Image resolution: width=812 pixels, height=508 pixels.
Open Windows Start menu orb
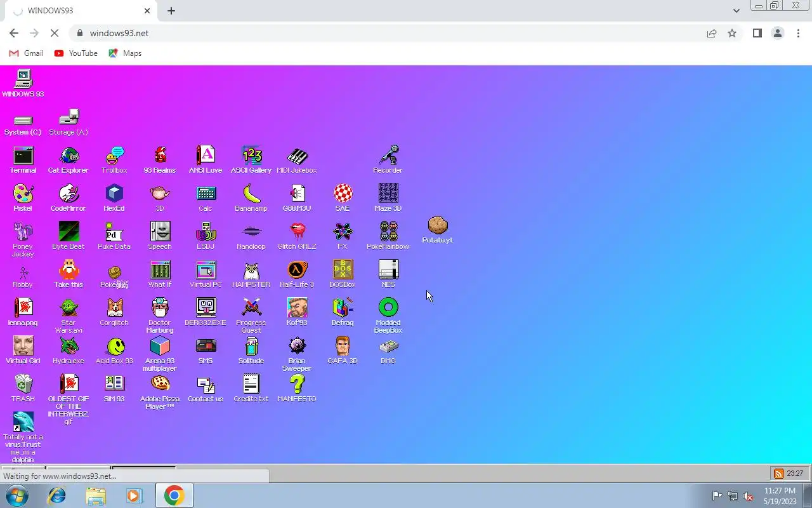point(16,495)
